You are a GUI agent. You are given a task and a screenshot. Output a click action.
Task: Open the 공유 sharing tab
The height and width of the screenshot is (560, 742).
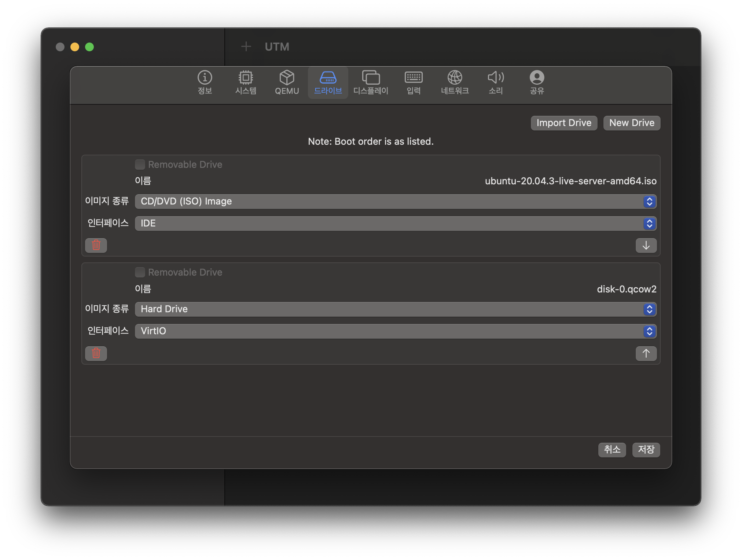click(537, 82)
